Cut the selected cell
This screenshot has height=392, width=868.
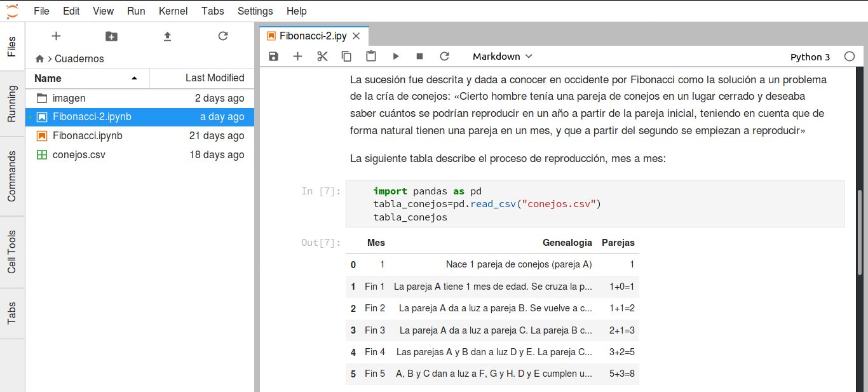(322, 56)
